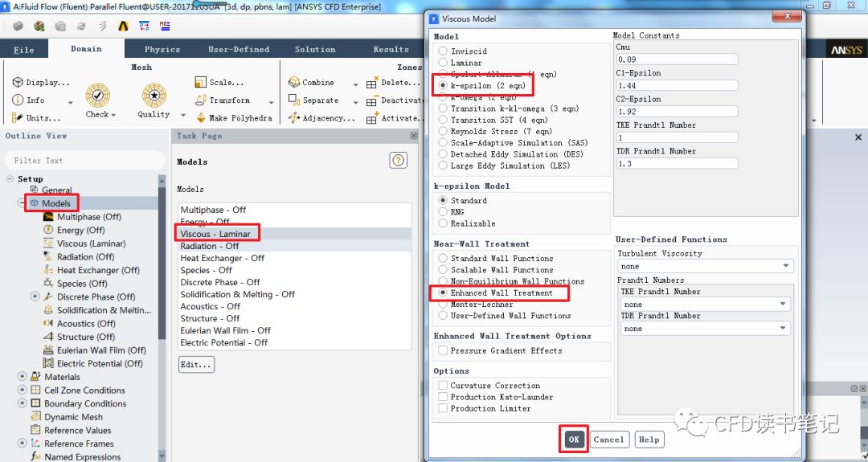This screenshot has height=462, width=868.
Task: Open TDR Prandtl Number UDF dropdown
Action: 706,328
